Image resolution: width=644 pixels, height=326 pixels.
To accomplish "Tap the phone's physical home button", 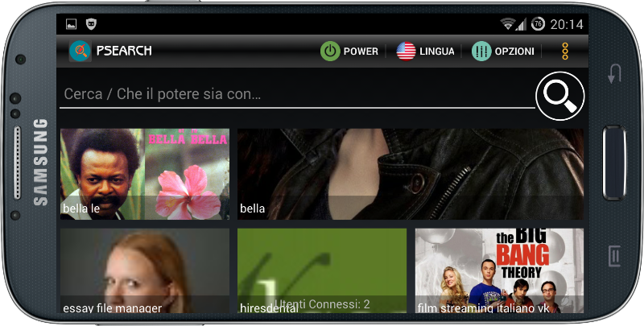I will 614,163.
